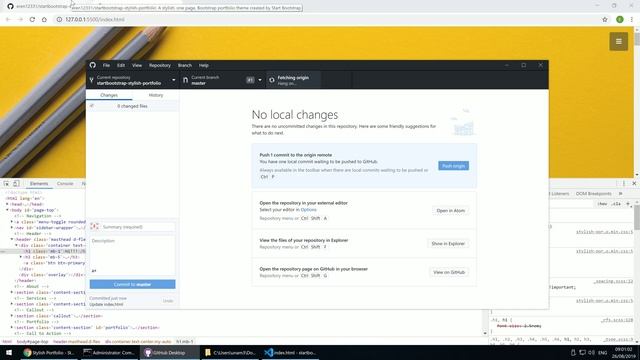
Task: Collapse the body id page-top element
Action: click(x=7, y=210)
